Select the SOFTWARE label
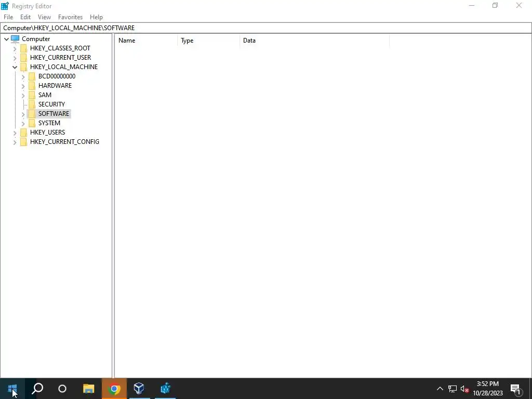Screen dimensions: 532x399 (x=54, y=113)
